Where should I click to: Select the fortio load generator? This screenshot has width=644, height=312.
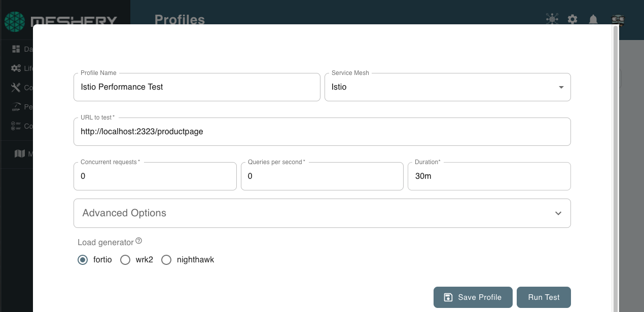[x=83, y=260]
